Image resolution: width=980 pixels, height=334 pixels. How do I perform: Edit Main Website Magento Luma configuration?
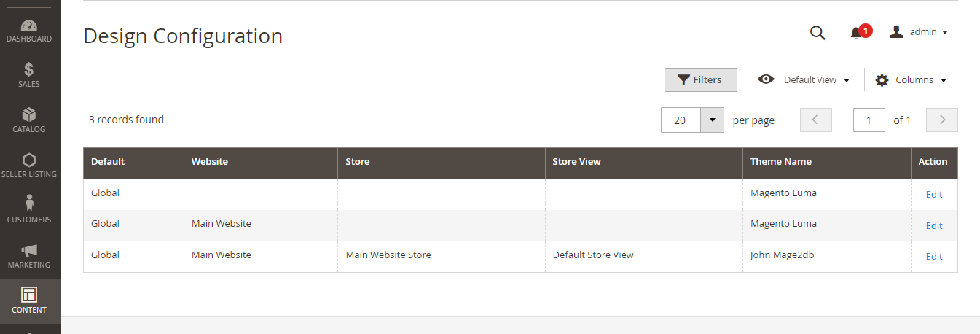coord(934,226)
